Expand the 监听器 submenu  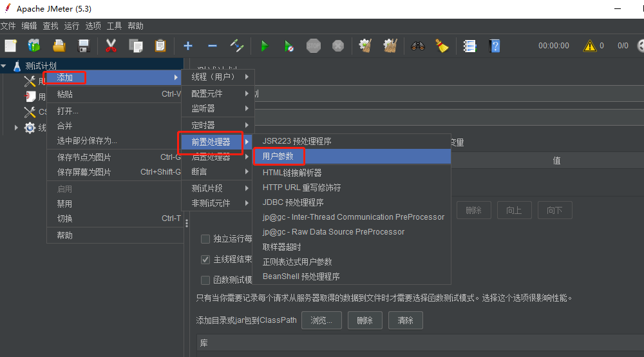[218, 108]
